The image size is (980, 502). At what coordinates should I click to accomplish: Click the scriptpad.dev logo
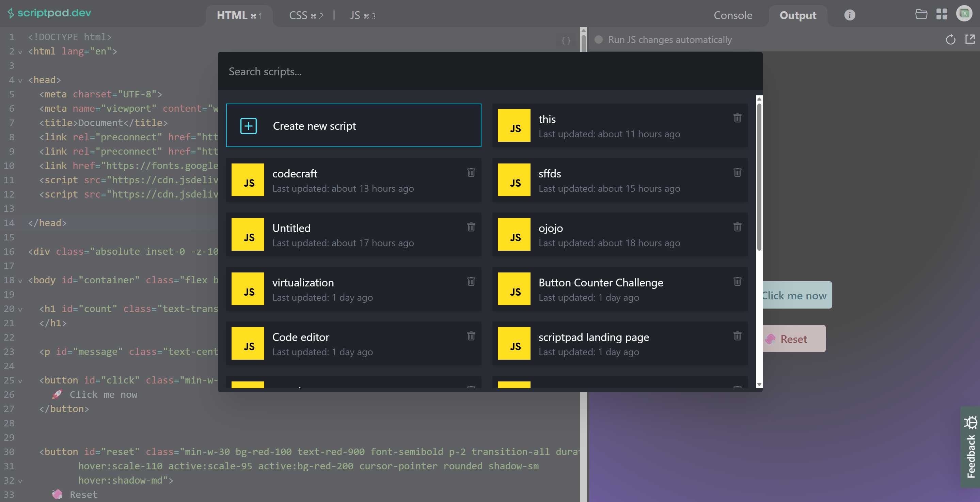tap(49, 13)
